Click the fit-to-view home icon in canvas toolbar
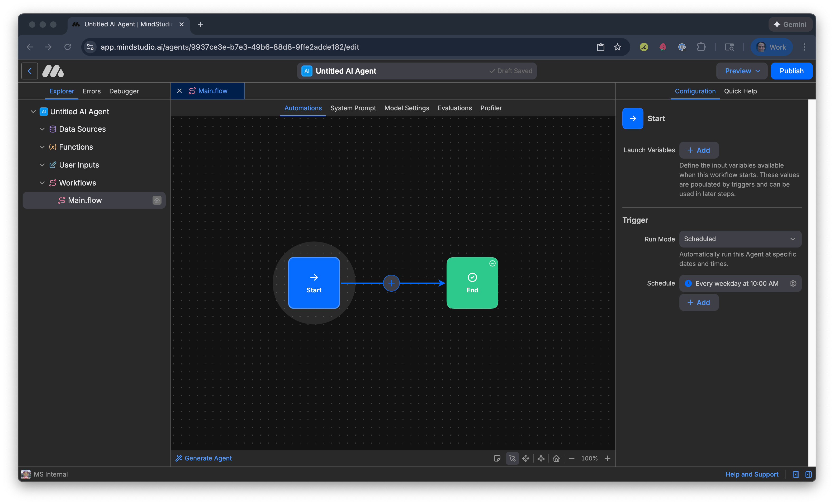This screenshot has height=504, width=834. 556,459
